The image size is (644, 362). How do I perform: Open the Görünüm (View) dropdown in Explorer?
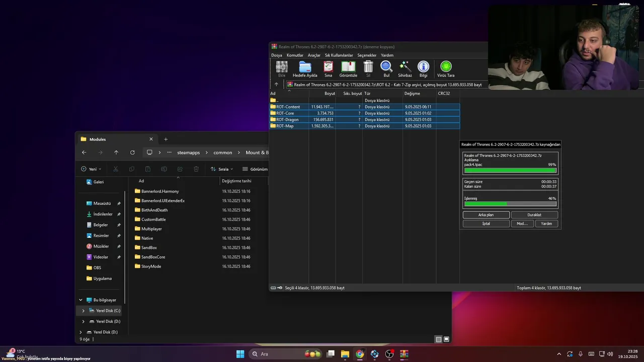255,169
